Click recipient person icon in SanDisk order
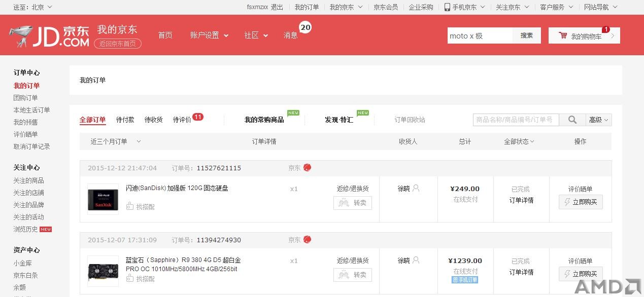The height and width of the screenshot is (297, 644). click(416, 188)
